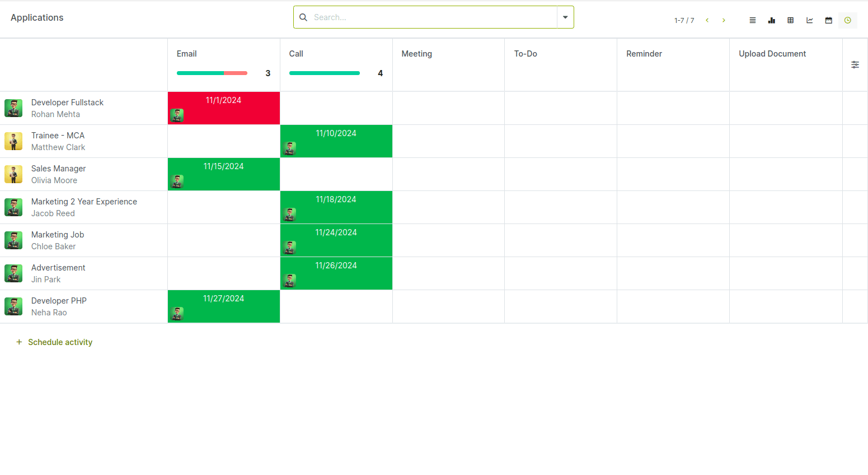Focus the Search input field
868x475 pixels.
click(434, 17)
